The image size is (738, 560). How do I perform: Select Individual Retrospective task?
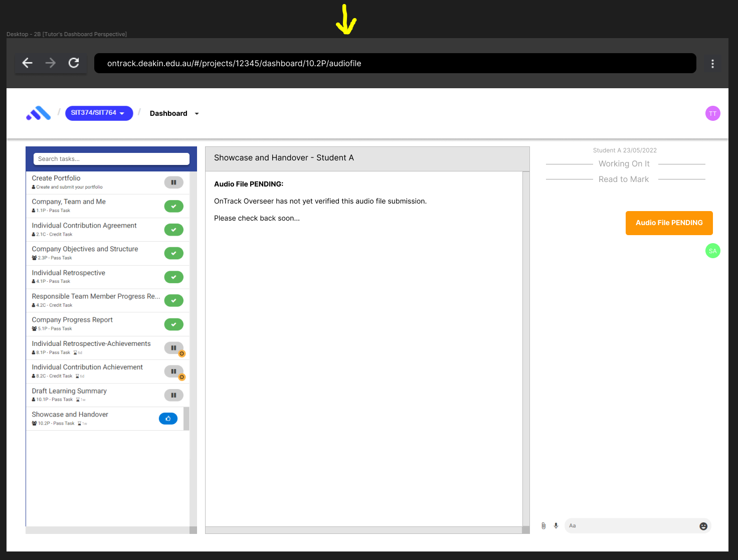click(x=69, y=273)
